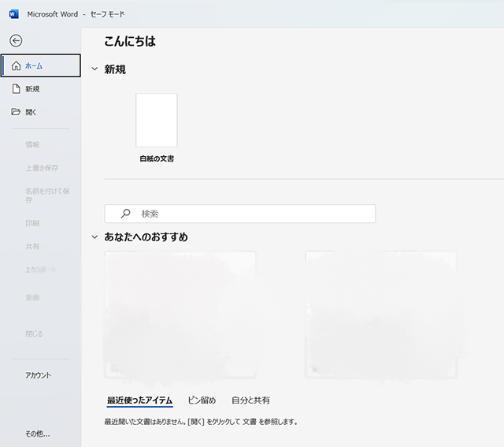
Task: Open the その他... options in sidebar
Action: click(x=37, y=433)
